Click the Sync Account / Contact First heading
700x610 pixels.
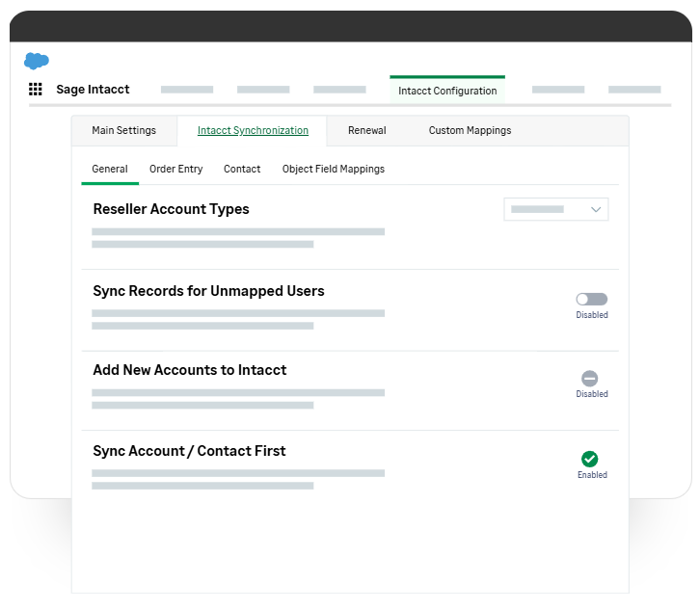pyautogui.click(x=189, y=451)
